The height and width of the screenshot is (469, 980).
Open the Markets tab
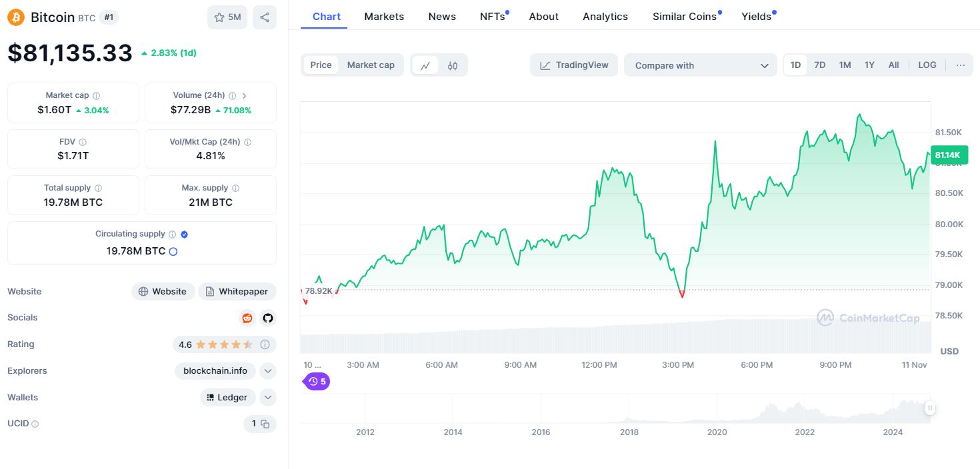pos(384,16)
